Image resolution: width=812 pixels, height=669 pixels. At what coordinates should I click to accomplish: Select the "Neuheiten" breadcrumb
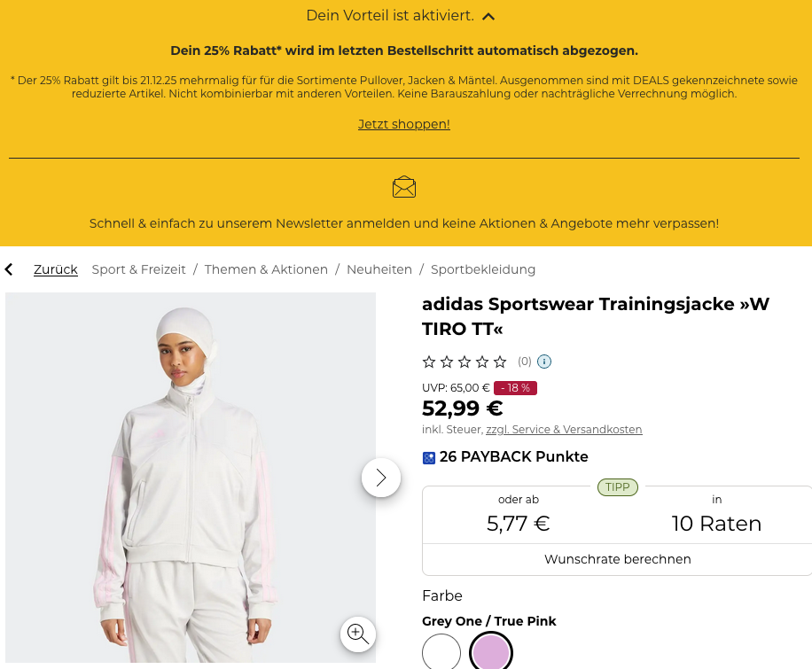tap(379, 269)
